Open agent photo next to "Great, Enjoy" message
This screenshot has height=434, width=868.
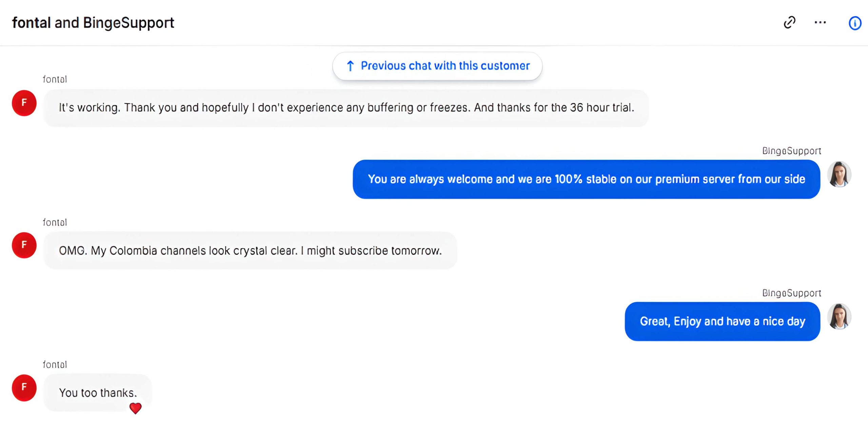[x=839, y=317]
